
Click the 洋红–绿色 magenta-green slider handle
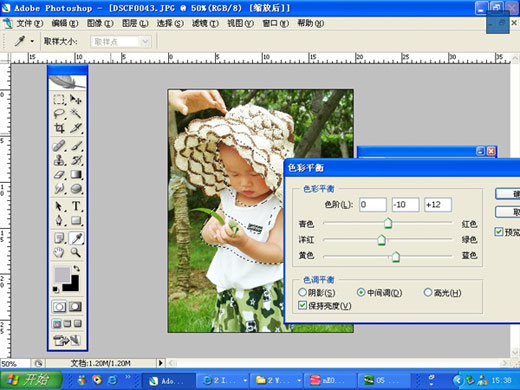tap(381, 239)
